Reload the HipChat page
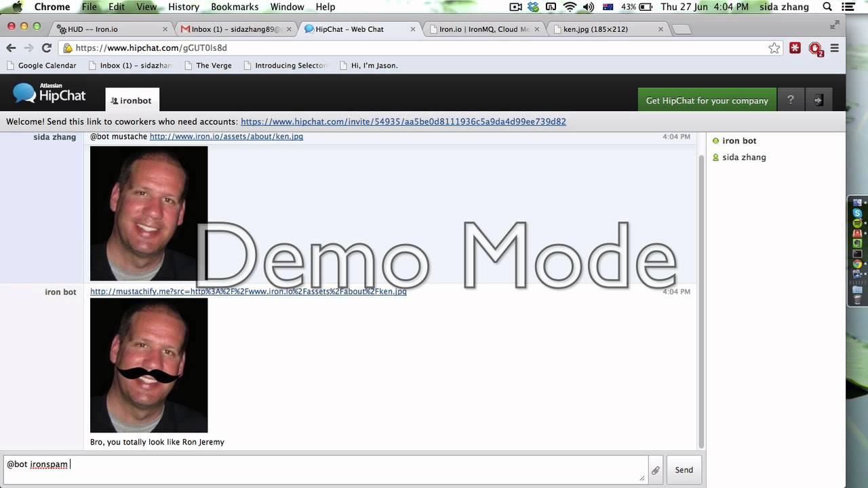 coord(46,48)
